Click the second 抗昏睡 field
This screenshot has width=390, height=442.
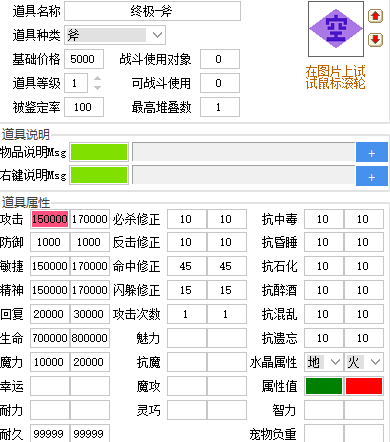point(364,242)
